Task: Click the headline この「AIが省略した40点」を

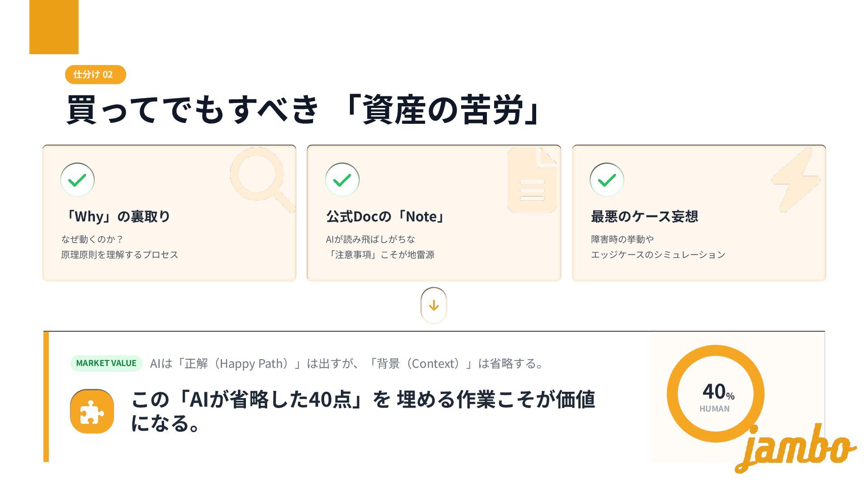Action: pos(261,399)
